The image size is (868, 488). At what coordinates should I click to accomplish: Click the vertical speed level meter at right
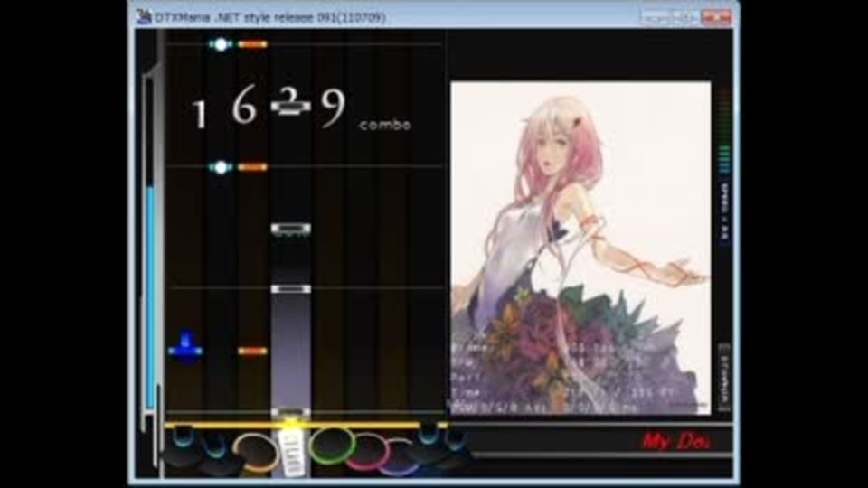(724, 130)
